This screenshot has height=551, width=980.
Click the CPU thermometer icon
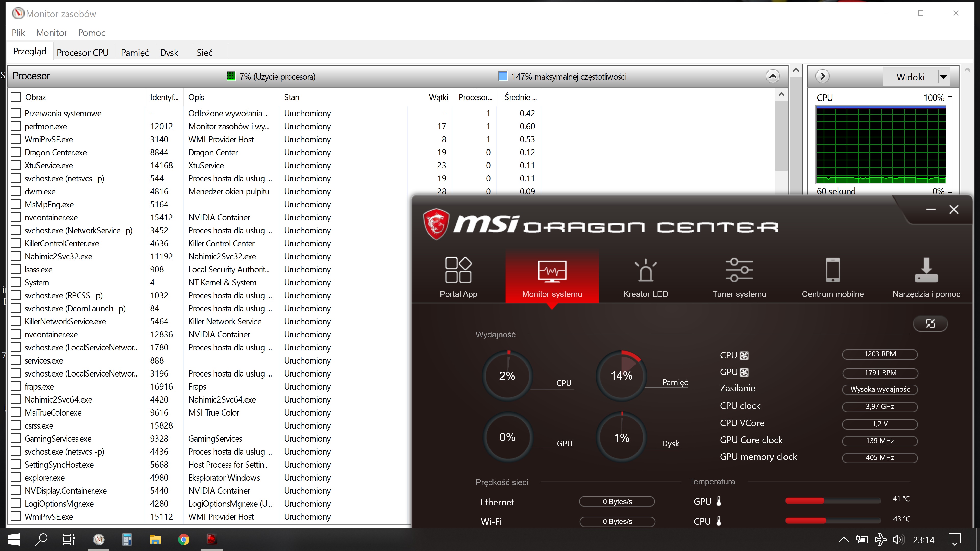coord(719,521)
